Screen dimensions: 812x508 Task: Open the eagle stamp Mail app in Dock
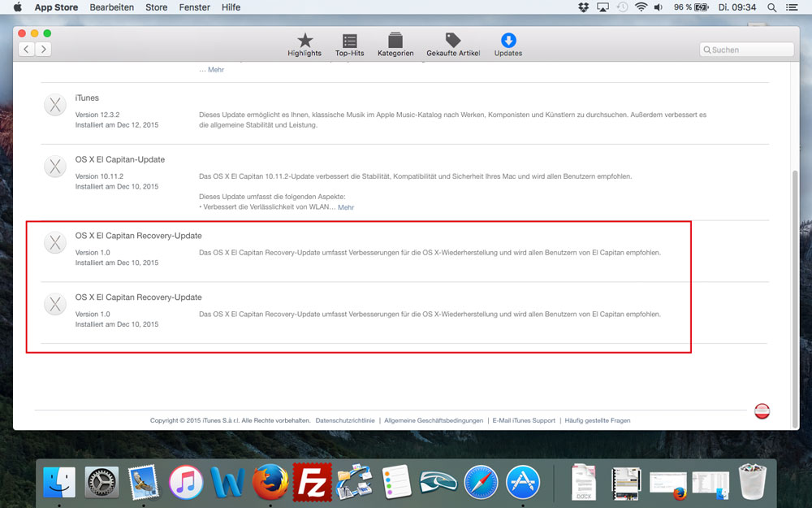[x=144, y=483]
